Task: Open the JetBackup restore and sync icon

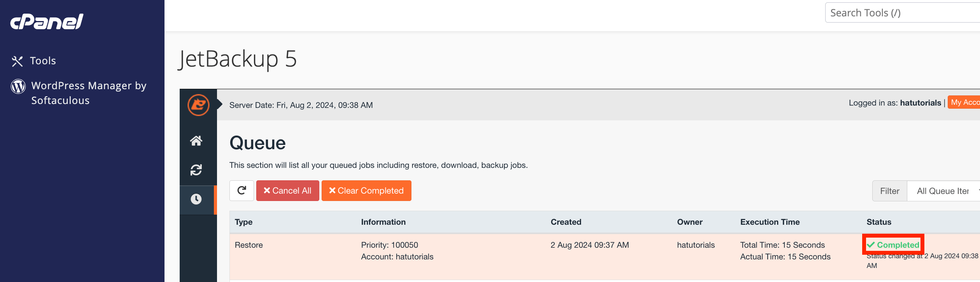Action: click(x=196, y=170)
